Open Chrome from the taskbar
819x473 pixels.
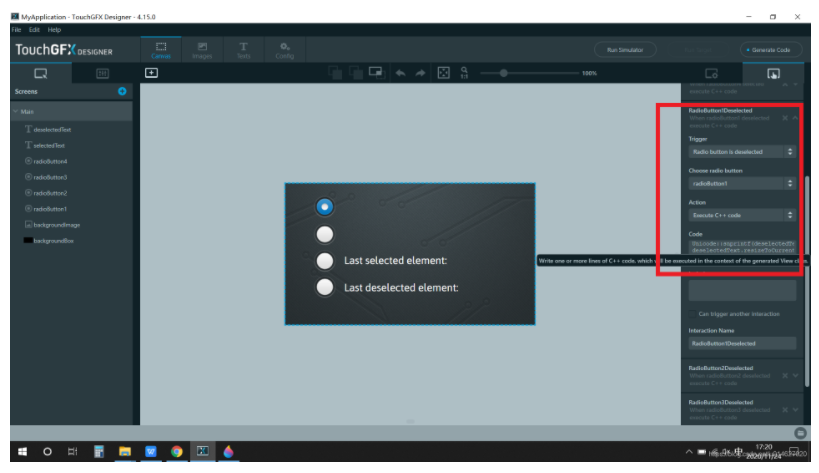point(177,452)
